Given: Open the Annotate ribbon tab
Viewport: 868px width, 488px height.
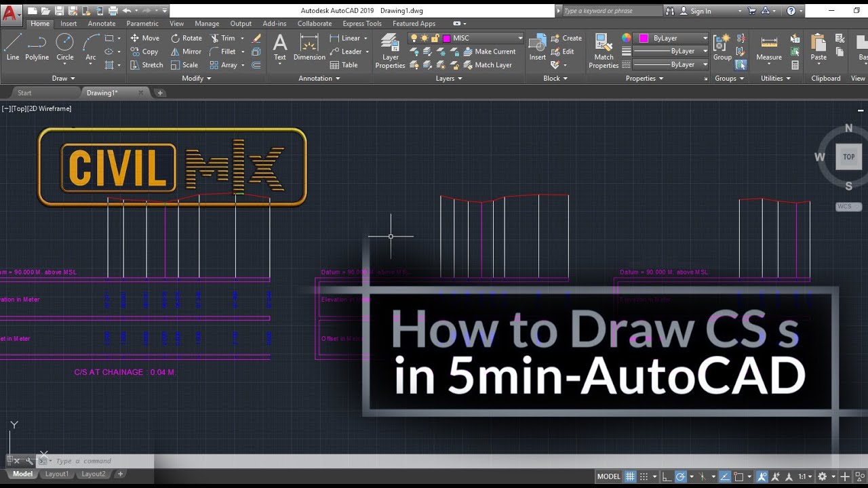Looking at the screenshot, I should point(102,24).
